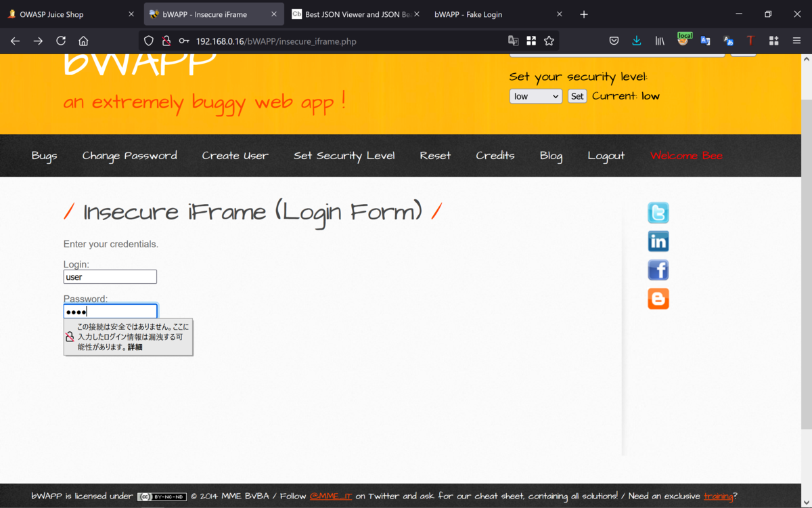Viewport: 812px width, 508px height.
Task: Open Create User page
Action: pos(235,156)
